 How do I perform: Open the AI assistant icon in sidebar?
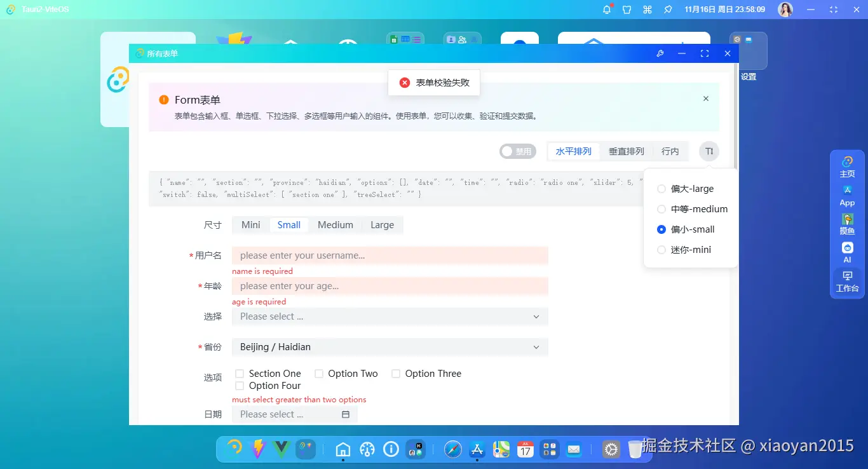coord(847,252)
